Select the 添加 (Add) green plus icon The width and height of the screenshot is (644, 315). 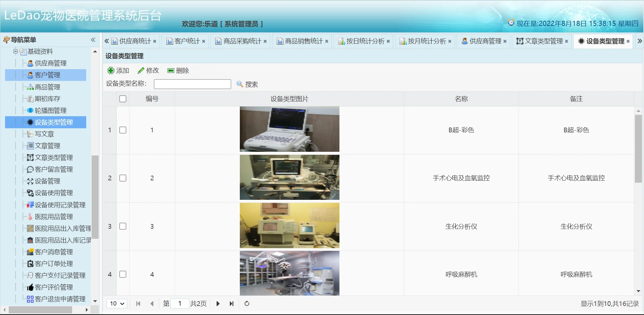[111, 71]
